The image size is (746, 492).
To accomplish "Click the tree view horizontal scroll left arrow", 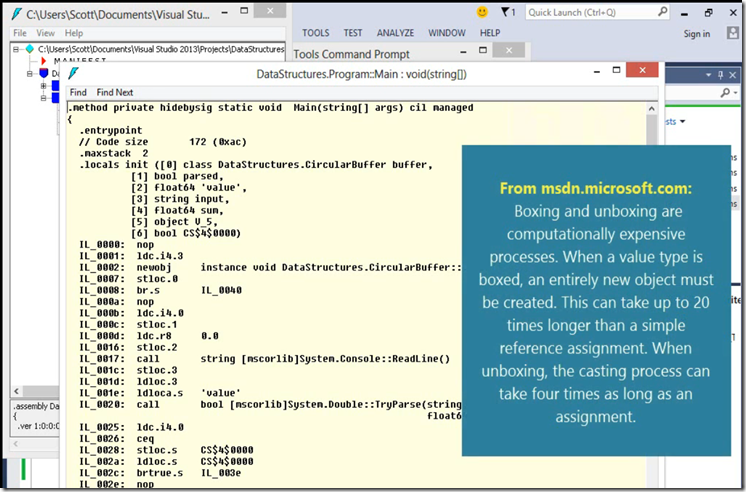I will tap(16, 391).
